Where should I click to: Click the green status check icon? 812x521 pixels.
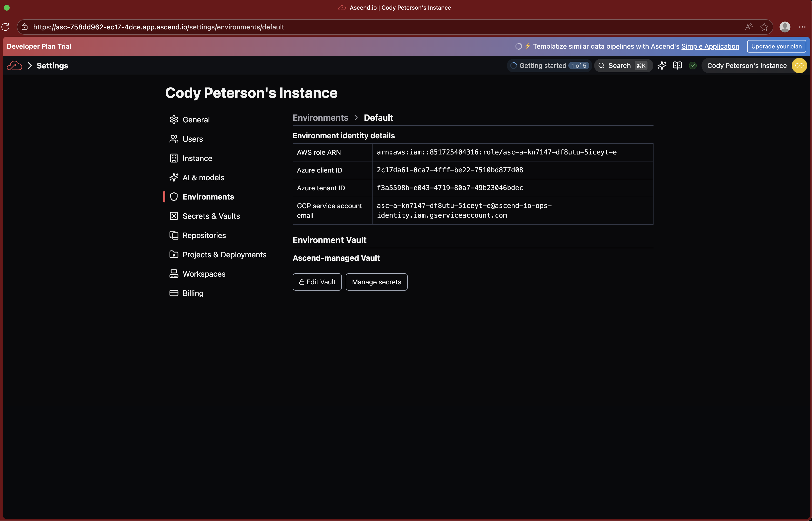tap(693, 66)
